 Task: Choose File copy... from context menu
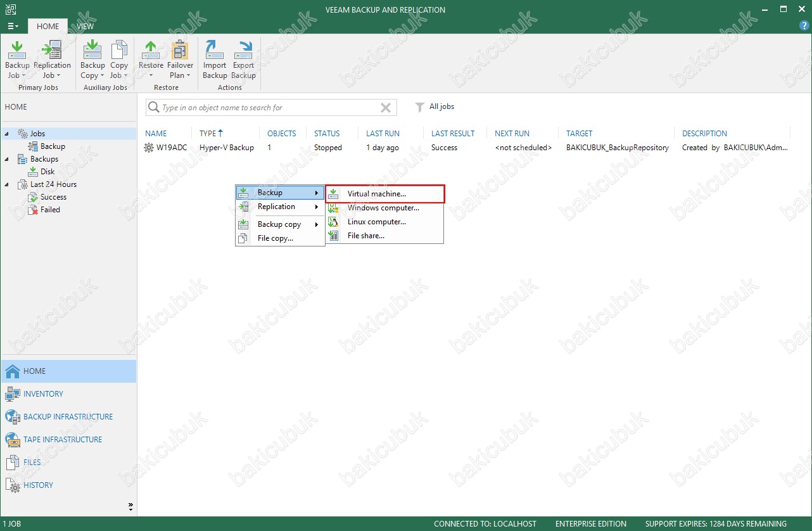pyautogui.click(x=275, y=238)
